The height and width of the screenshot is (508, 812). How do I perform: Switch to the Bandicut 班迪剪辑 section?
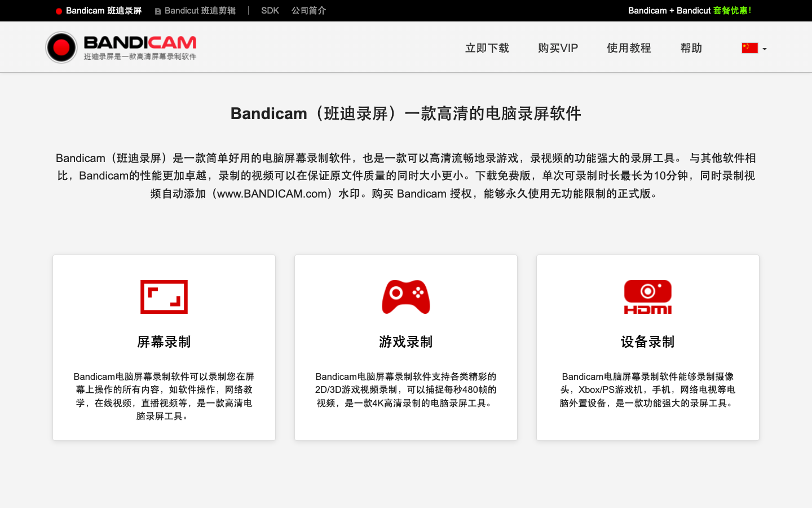tap(198, 10)
